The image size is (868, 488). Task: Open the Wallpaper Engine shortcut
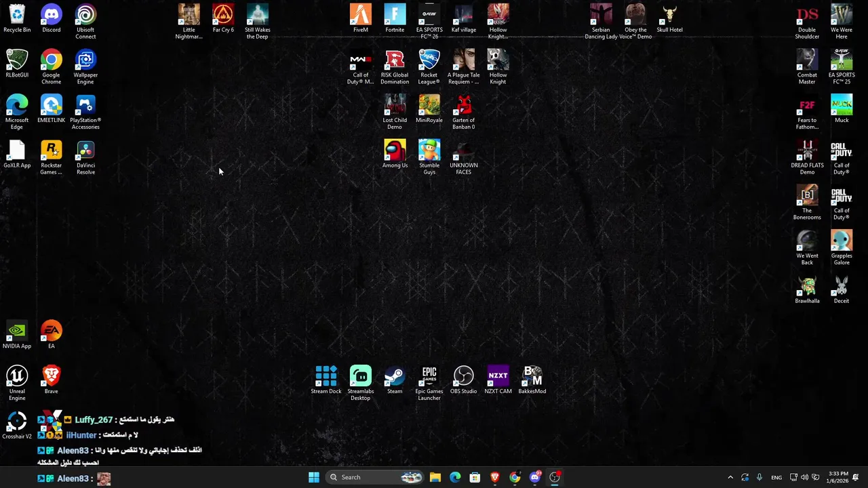point(85,66)
